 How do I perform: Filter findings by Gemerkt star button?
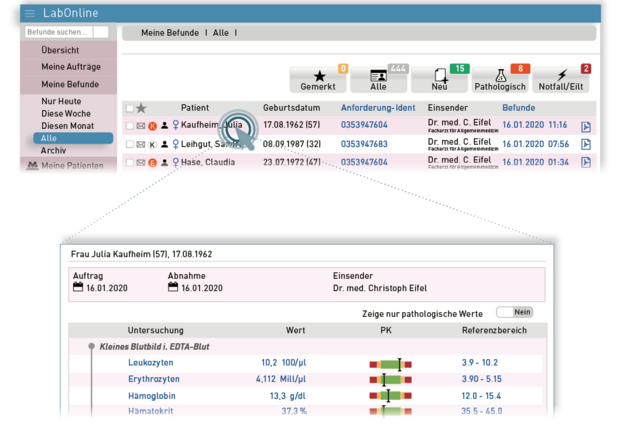point(318,80)
